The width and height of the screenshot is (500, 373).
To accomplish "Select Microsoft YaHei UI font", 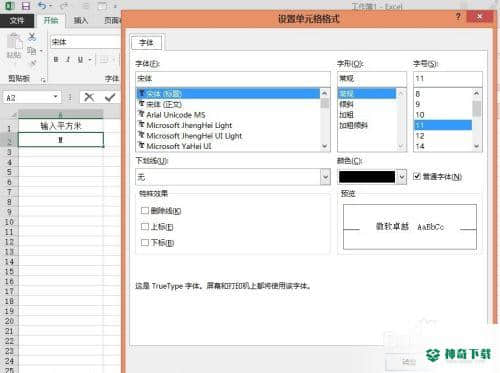I will tap(228, 146).
